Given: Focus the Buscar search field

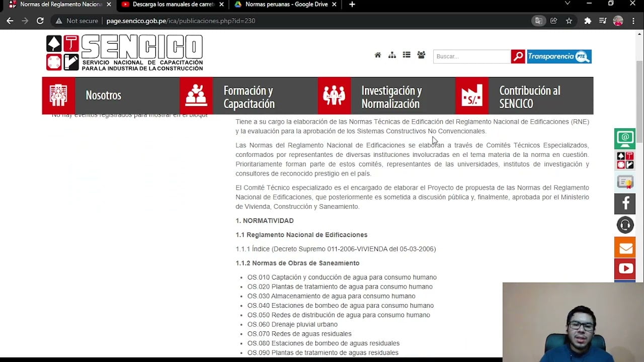Looking at the screenshot, I should [472, 56].
